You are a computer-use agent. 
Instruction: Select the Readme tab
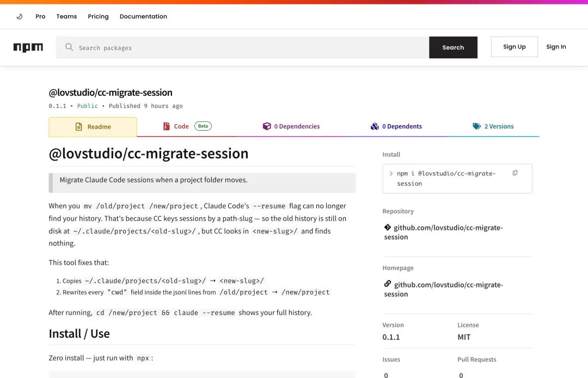pos(93,127)
